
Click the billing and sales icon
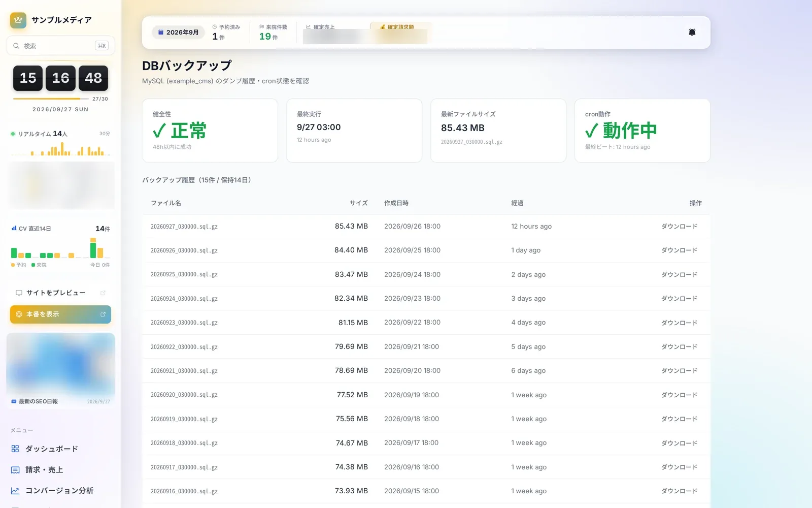[15, 470]
